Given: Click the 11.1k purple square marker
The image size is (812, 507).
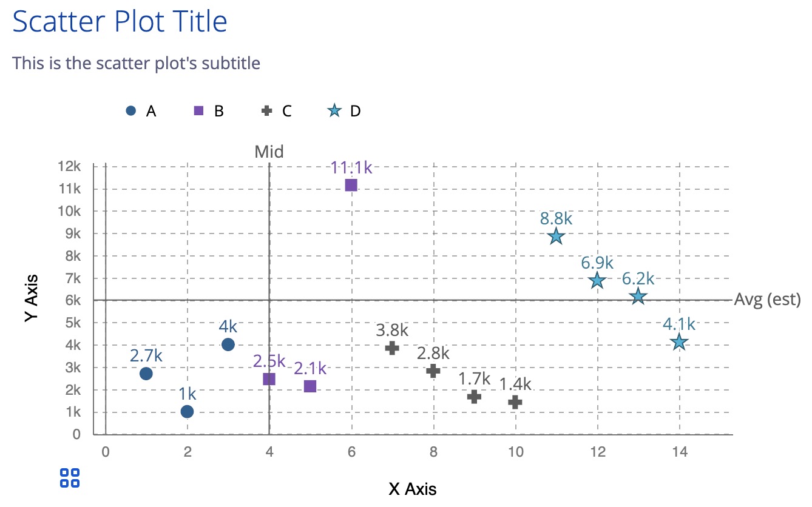Looking at the screenshot, I should coord(351,185).
